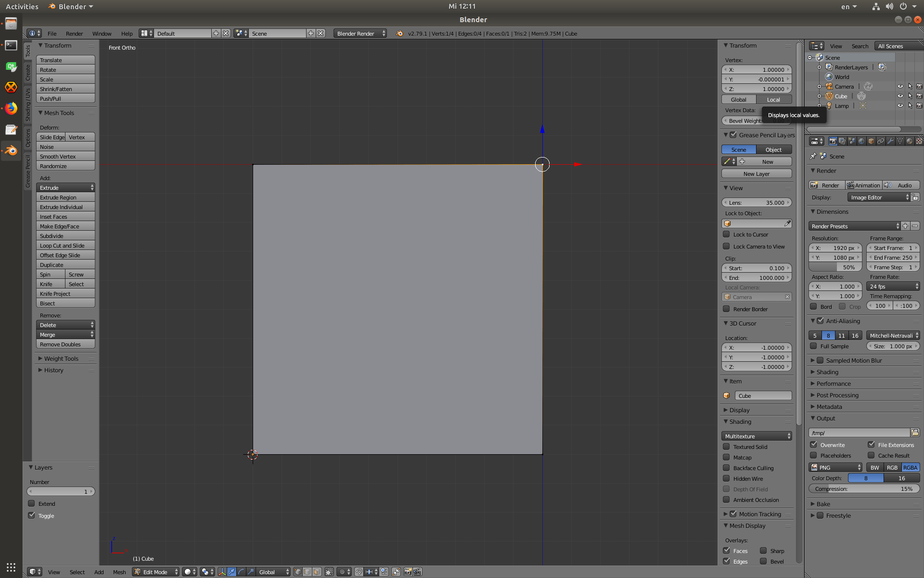Open the Delete dropdown menu
The height and width of the screenshot is (578, 924).
point(65,325)
